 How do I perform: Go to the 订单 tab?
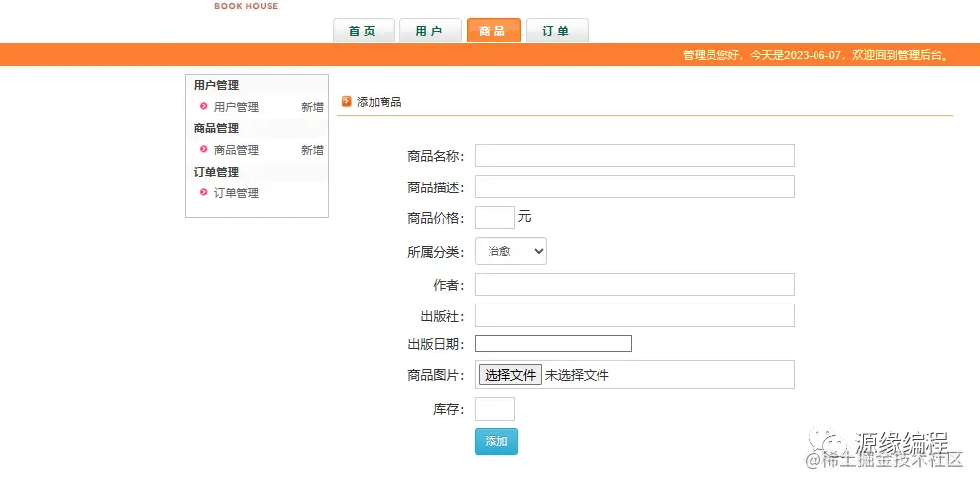point(557,30)
